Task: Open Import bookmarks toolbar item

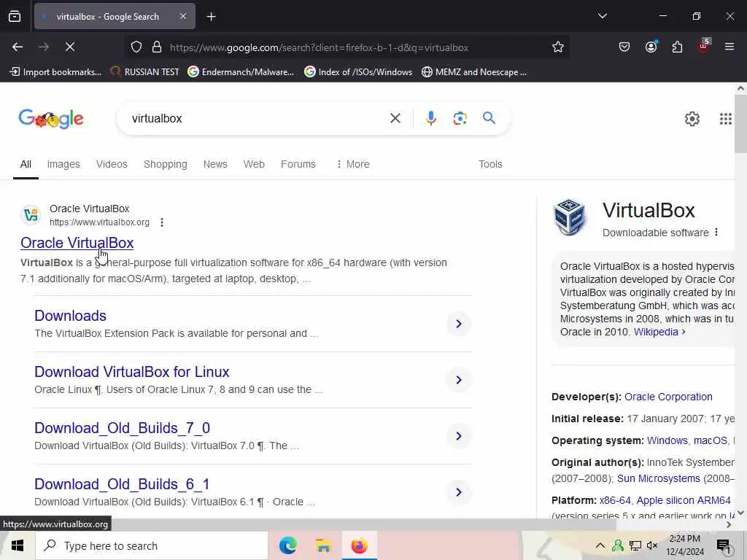Action: click(55, 72)
